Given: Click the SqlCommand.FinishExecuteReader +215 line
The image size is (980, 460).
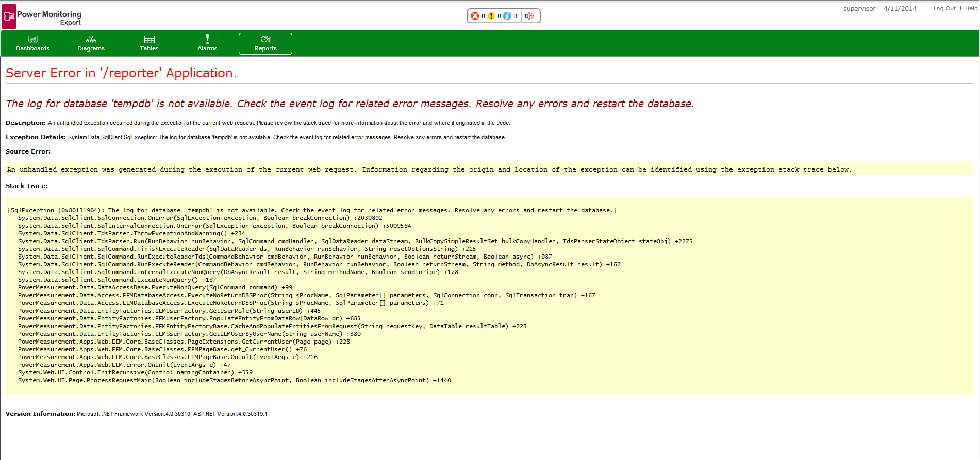Looking at the screenshot, I should click(247, 249).
